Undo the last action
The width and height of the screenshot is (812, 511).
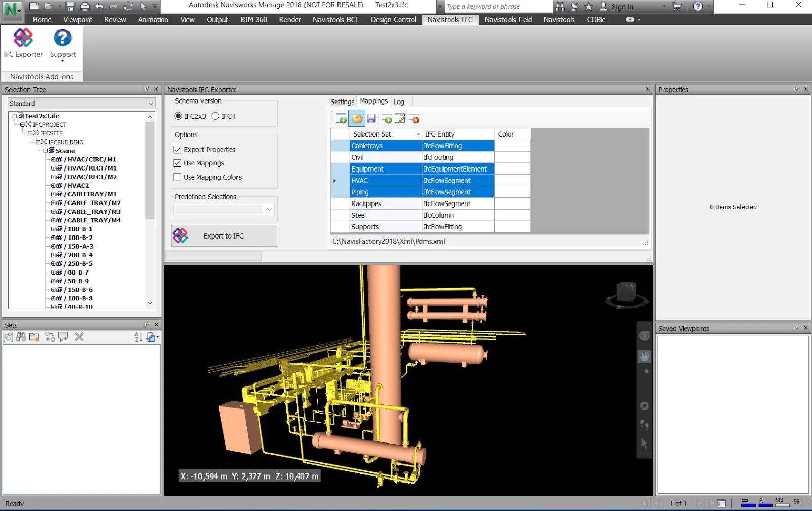click(99, 6)
